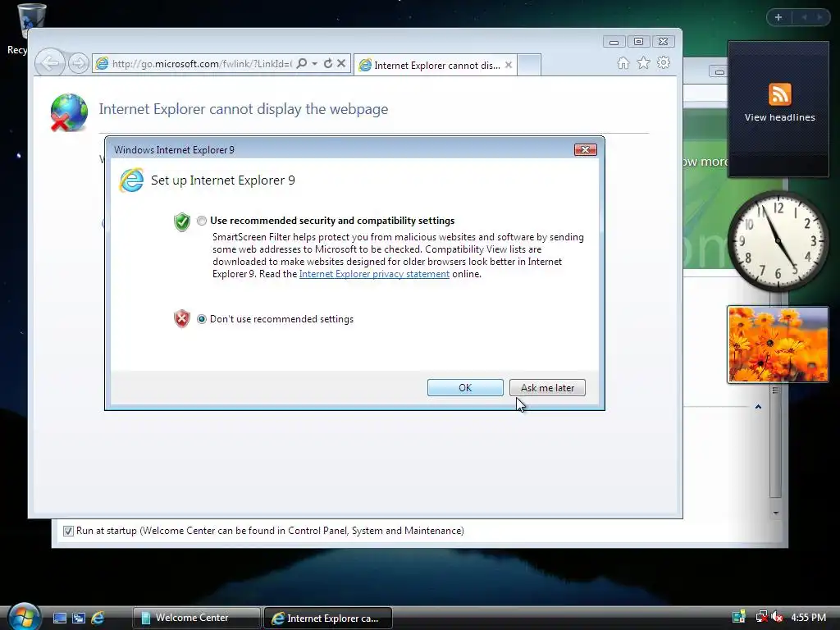Select the 'Internet Explorer cannot dis...' tab
The height and width of the screenshot is (630, 840).
(435, 65)
